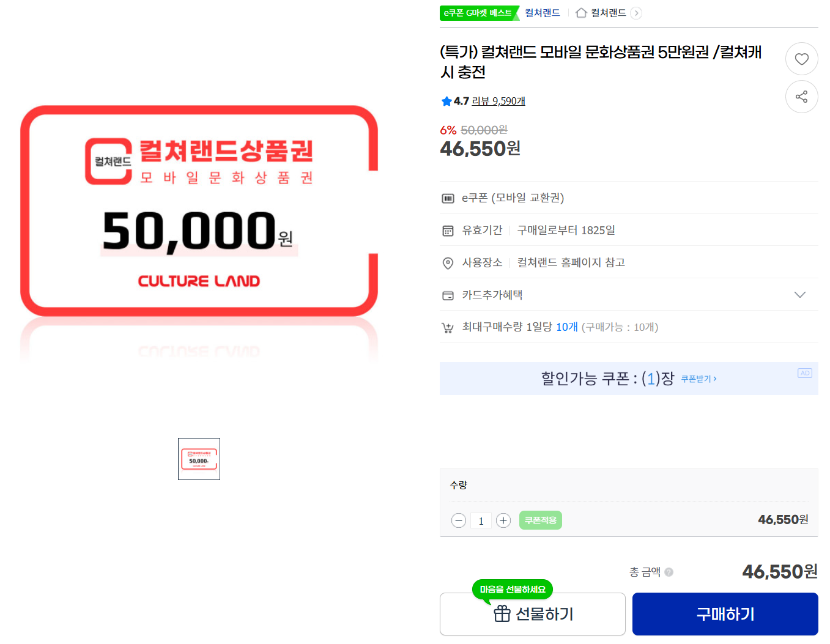Add the gift certificate to favorites via heart icon
This screenshot has width=830, height=644.
pyautogui.click(x=801, y=59)
